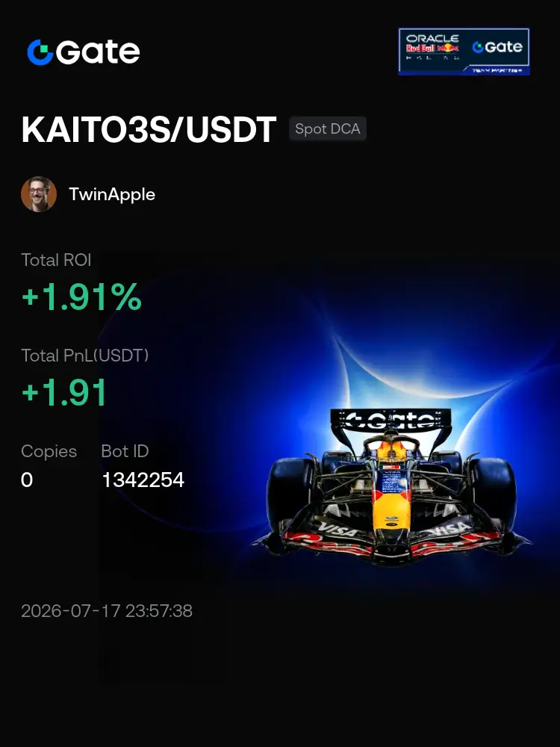Select the Spot DCA tag

click(328, 128)
